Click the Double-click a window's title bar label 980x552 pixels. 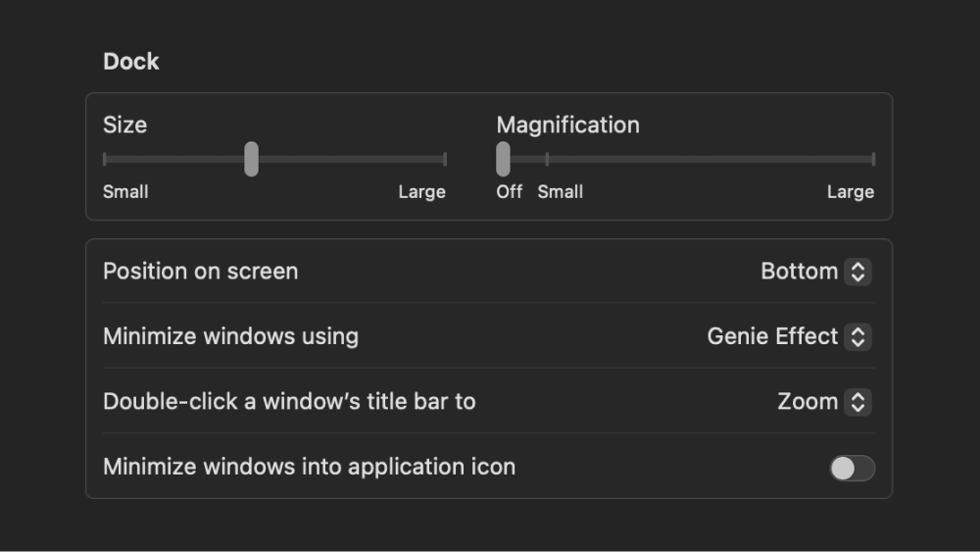pos(289,401)
